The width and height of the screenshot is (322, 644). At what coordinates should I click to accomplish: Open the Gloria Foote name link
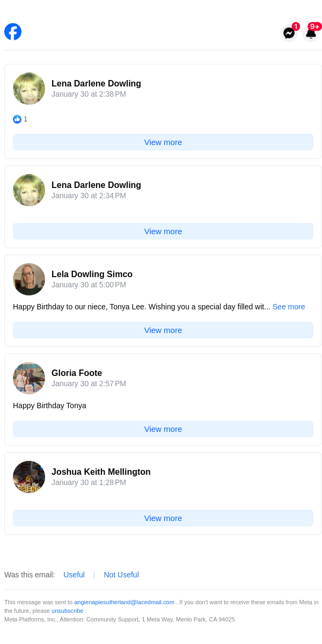(77, 373)
